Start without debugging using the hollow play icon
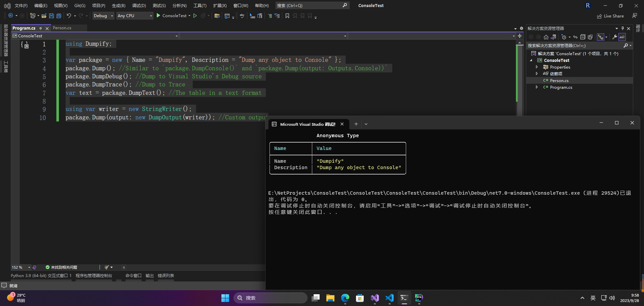Image resolution: width=644 pixels, height=306 pixels. coord(195,16)
